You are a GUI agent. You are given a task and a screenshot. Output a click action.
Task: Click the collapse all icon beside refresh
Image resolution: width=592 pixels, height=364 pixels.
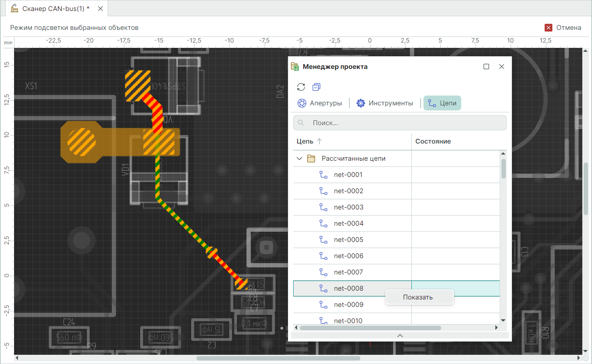(x=316, y=87)
